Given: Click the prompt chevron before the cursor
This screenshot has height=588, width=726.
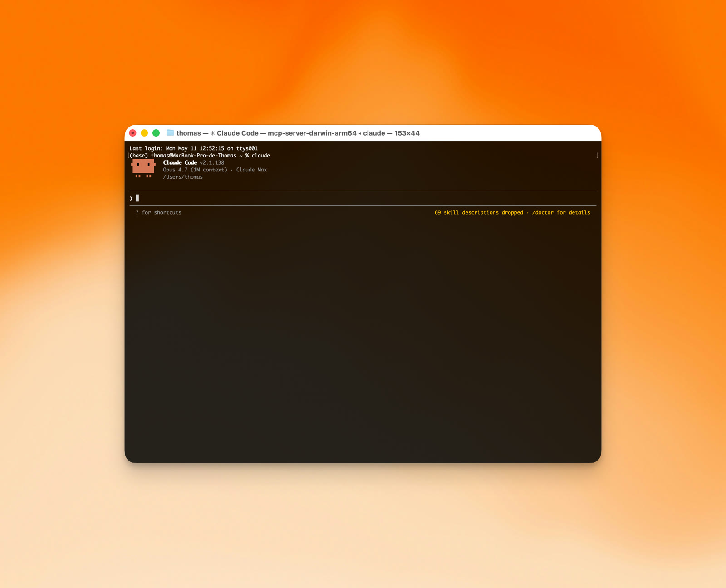Looking at the screenshot, I should point(131,199).
